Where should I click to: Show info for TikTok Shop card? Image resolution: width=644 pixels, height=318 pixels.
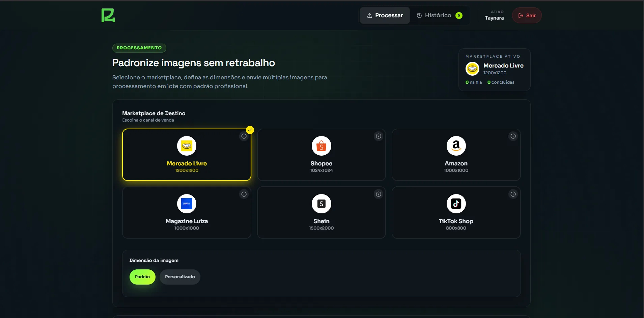coord(513,194)
